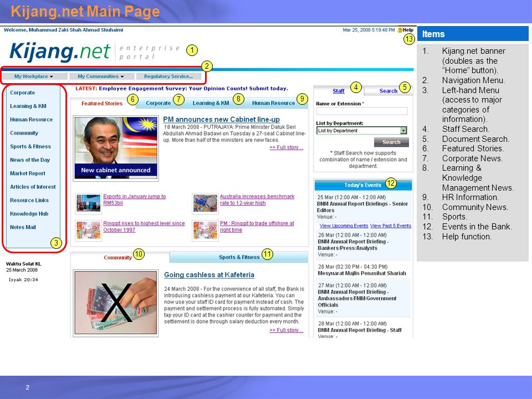This screenshot has width=532, height=399.
Task: Click View Past 5 Events link
Action: point(391,226)
